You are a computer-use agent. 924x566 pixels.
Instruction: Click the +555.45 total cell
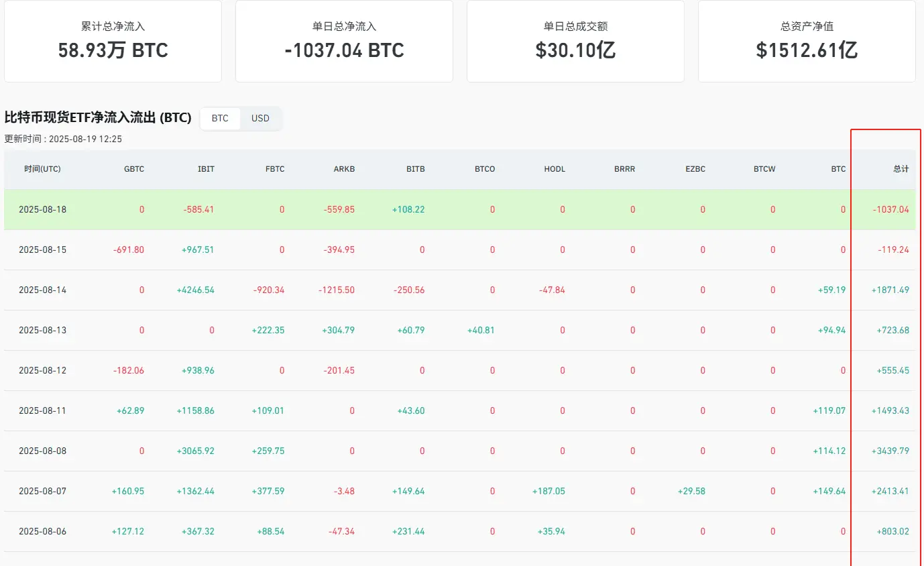[x=893, y=370]
